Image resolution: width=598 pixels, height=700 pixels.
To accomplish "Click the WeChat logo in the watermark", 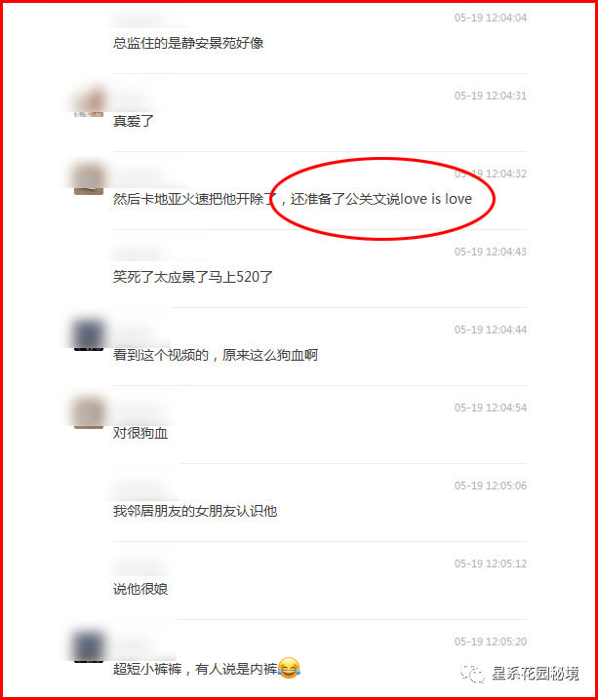I will pos(472,674).
